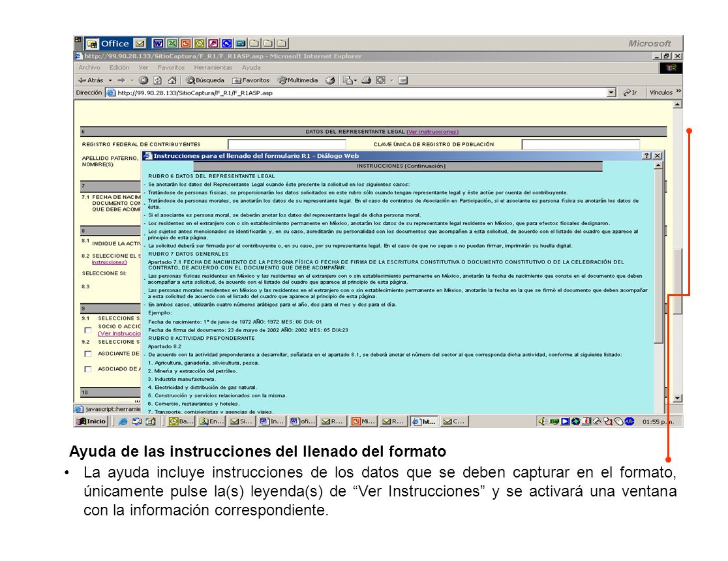Viewport: 728px width, 561px height.
Task: Open the Multimedia toolbar button
Action: pyautogui.click(x=297, y=80)
